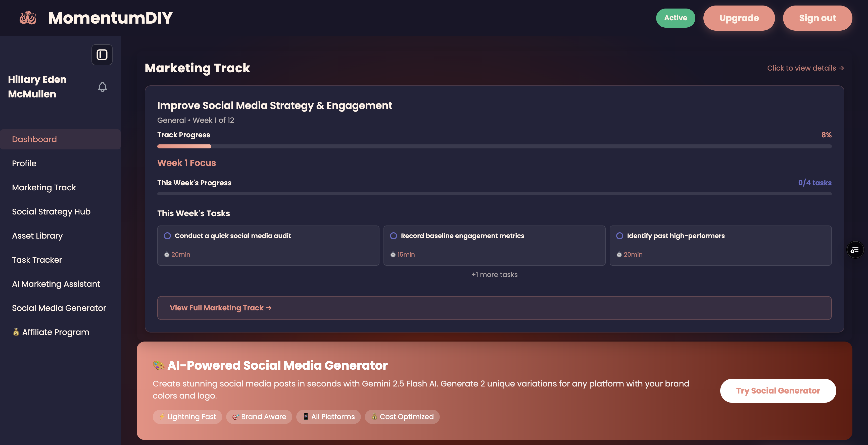Go to Task Tracker in sidebar

click(x=37, y=260)
